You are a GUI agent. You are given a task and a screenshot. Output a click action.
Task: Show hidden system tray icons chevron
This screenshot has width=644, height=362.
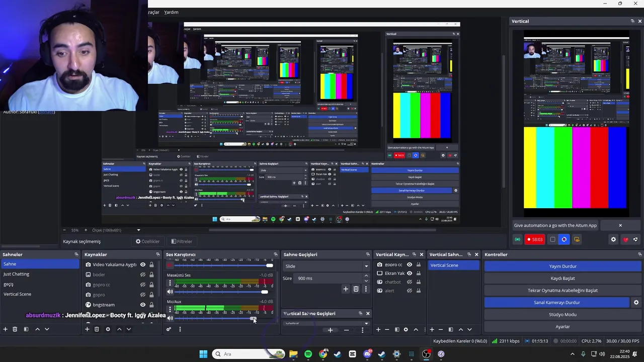point(572,354)
